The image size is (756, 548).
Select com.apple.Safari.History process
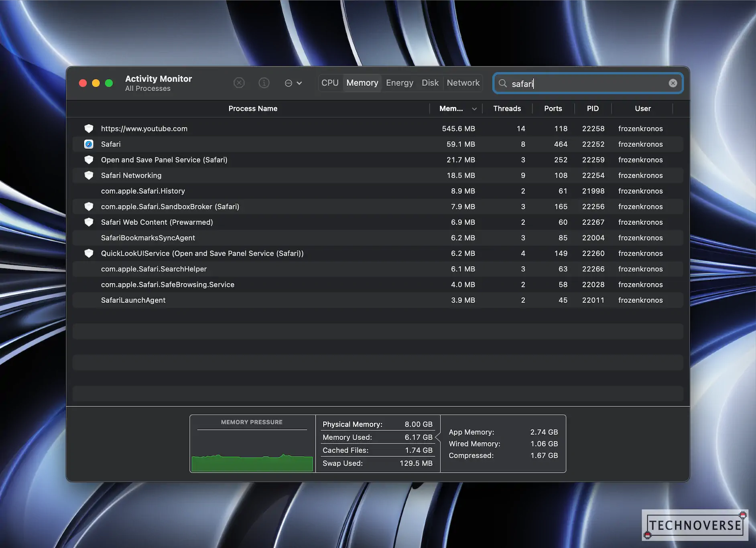143,191
